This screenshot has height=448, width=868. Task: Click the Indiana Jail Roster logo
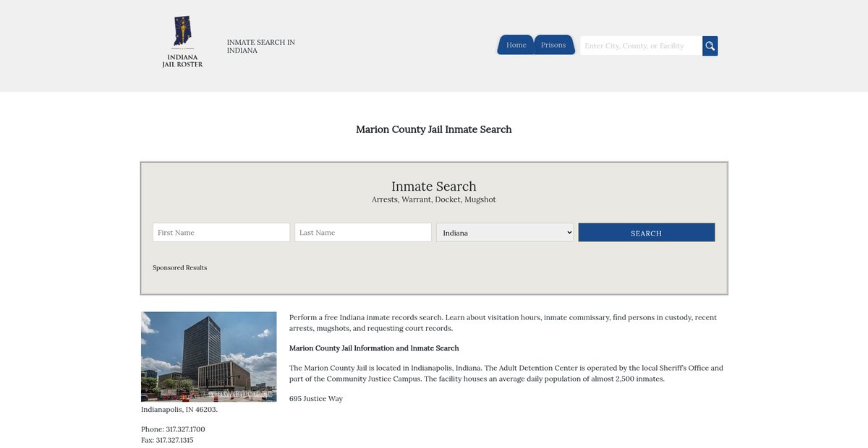pos(182,43)
